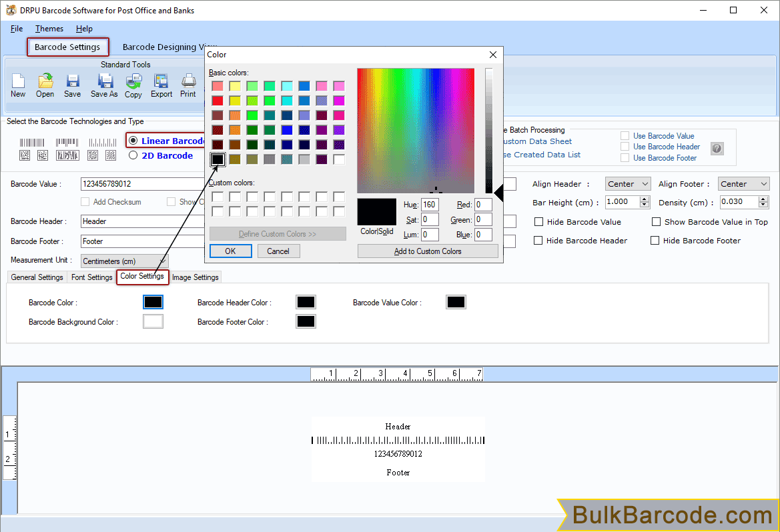Click the Lum value field
The height and width of the screenshot is (532, 780).
(x=430, y=235)
